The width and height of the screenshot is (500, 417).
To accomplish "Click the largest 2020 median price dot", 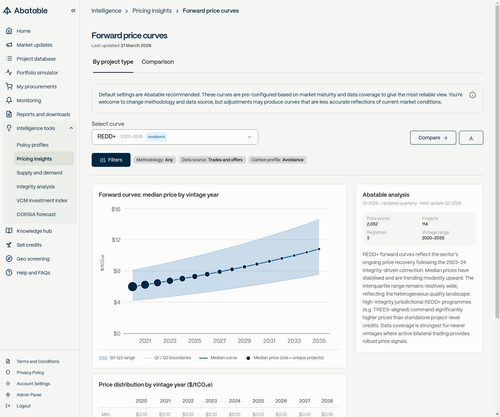I will 132,286.
